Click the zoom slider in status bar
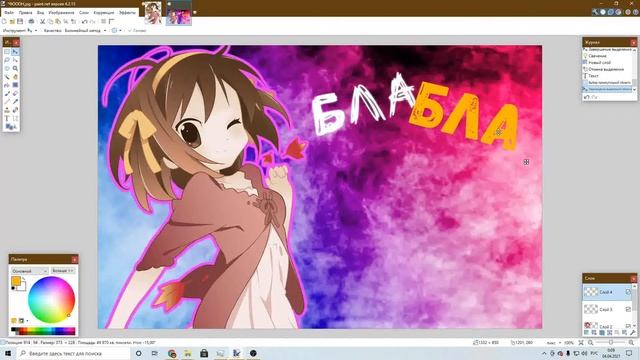The width and height of the screenshot is (640, 360). 611,342
